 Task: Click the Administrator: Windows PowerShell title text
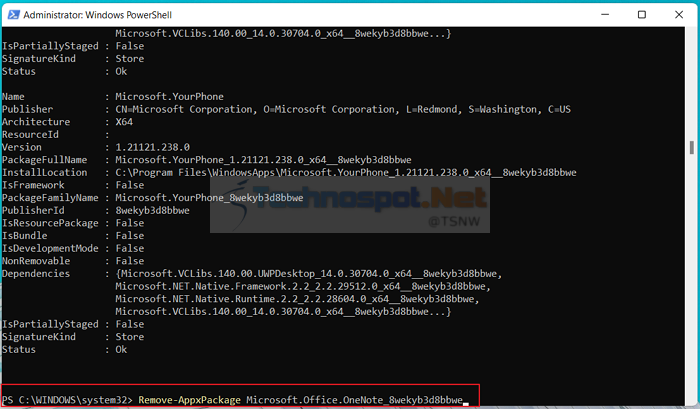pos(97,15)
